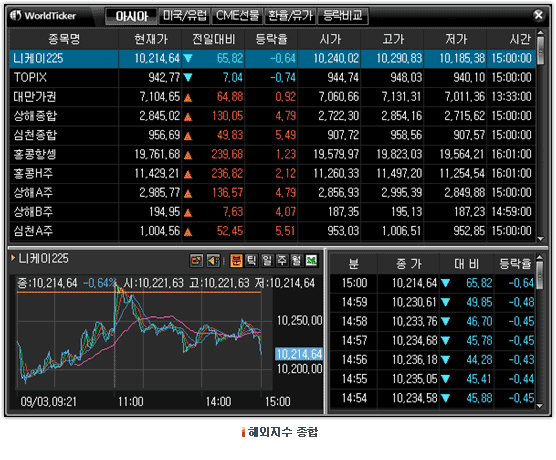The width and height of the screenshot is (556, 460).
Task: Click the 홍콩항셍 price 19,761.68 cell
Action: [150, 154]
